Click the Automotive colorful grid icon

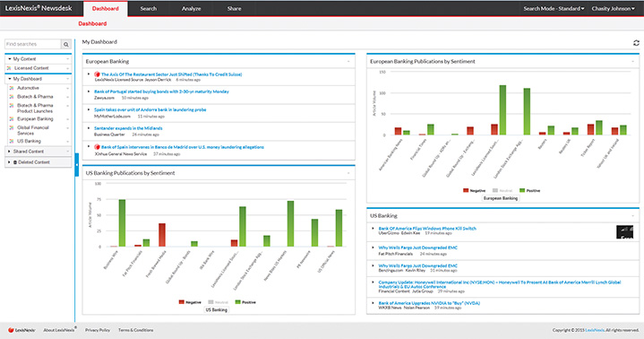click(x=12, y=88)
